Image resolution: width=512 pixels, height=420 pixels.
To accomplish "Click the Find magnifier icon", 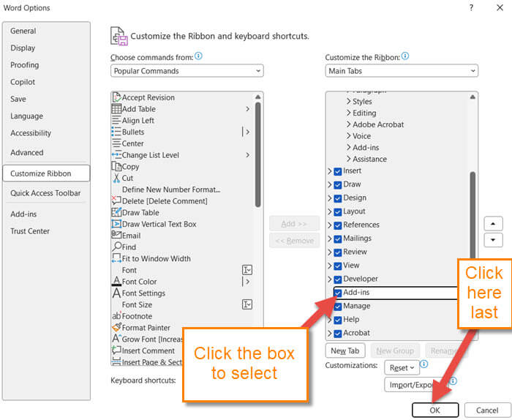I will coord(116,247).
